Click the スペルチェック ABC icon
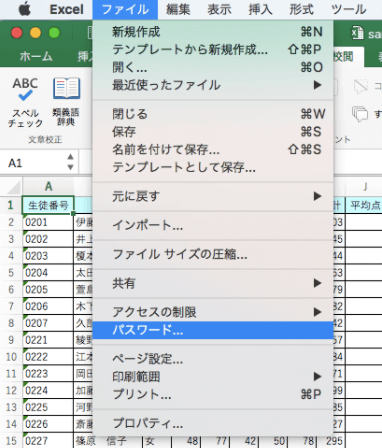 click(x=25, y=89)
